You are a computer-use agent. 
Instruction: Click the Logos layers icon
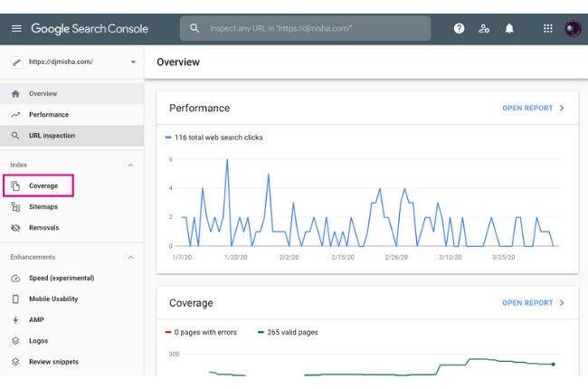click(15, 341)
